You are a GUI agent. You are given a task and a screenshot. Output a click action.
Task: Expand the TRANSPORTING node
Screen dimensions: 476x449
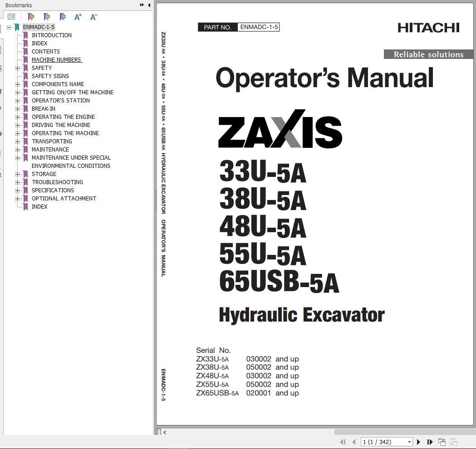point(17,142)
